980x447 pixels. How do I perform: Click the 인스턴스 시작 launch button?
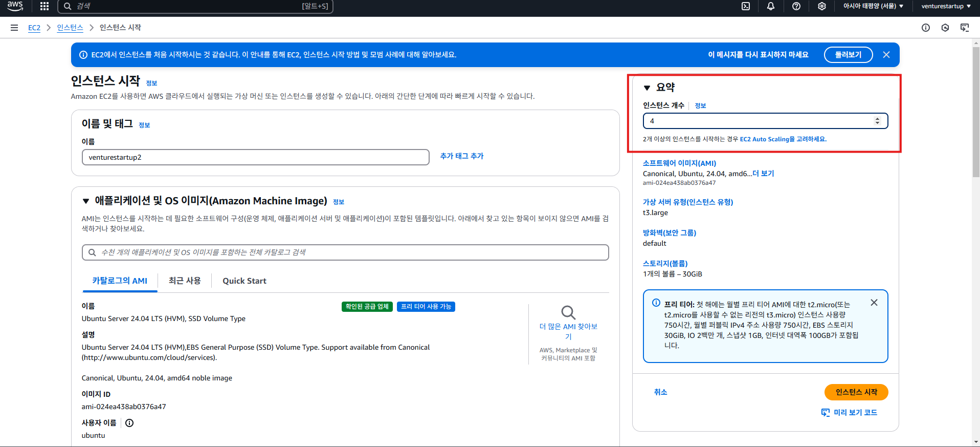click(x=856, y=392)
